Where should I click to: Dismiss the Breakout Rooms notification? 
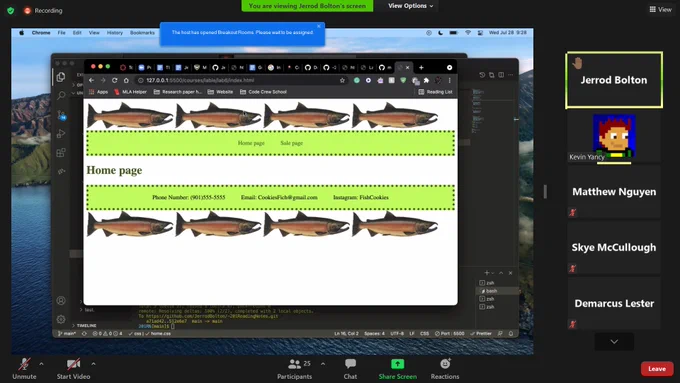(319, 26)
